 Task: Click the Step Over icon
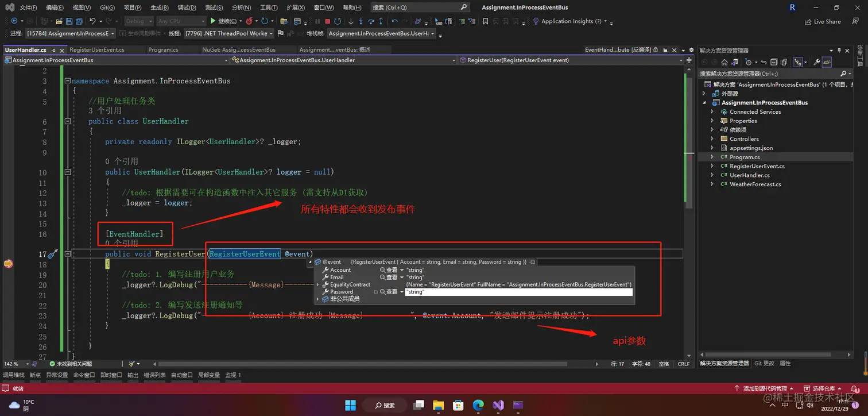click(371, 21)
